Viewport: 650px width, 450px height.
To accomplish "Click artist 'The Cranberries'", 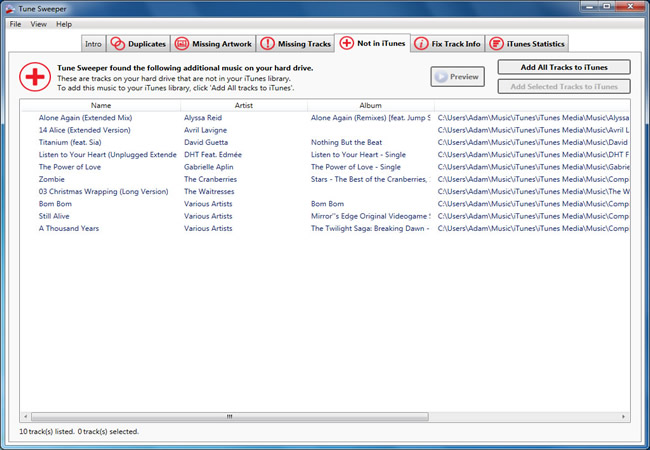I will [x=211, y=179].
